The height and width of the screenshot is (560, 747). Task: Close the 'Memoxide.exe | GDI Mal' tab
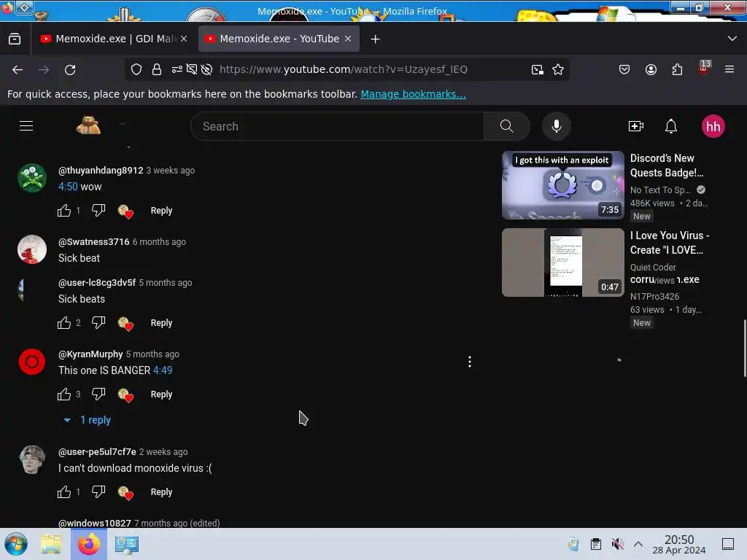[x=184, y=39]
